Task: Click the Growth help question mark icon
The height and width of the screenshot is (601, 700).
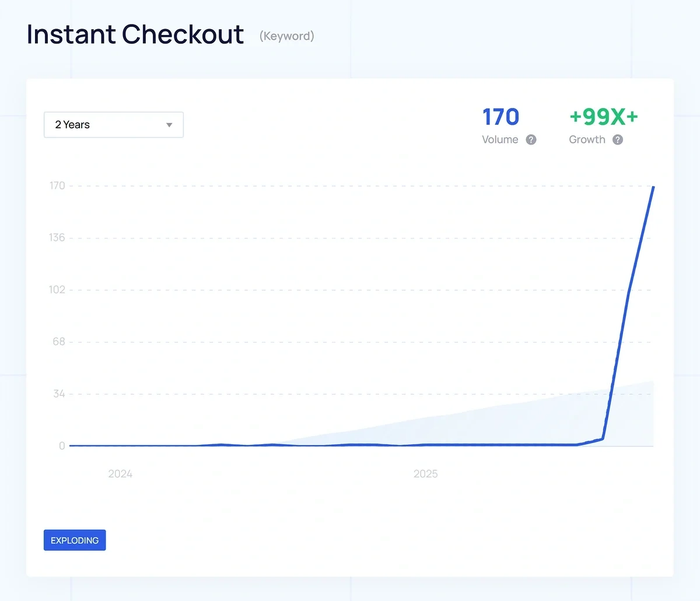Action: pyautogui.click(x=618, y=140)
